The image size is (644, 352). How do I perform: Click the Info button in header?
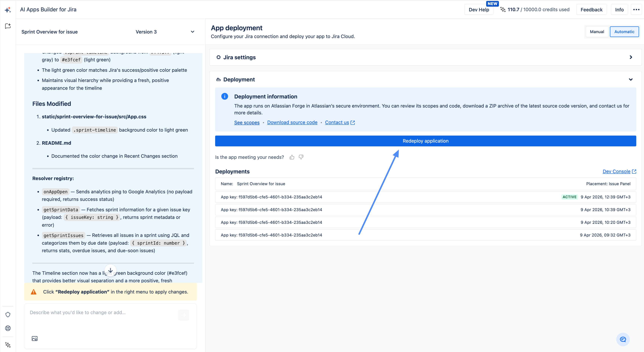[x=619, y=9]
